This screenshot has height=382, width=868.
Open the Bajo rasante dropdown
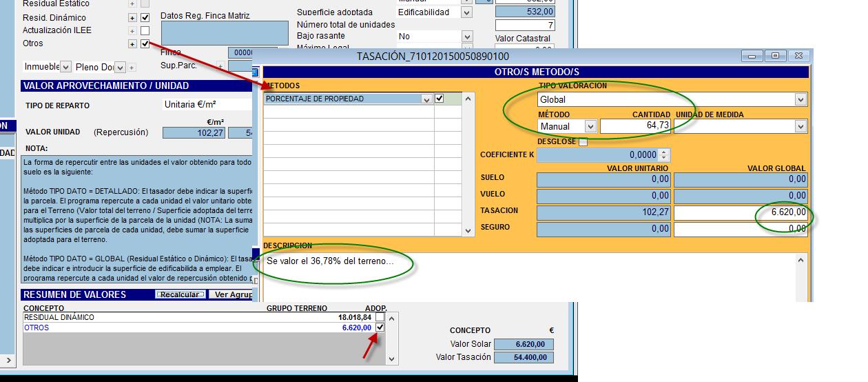point(466,37)
